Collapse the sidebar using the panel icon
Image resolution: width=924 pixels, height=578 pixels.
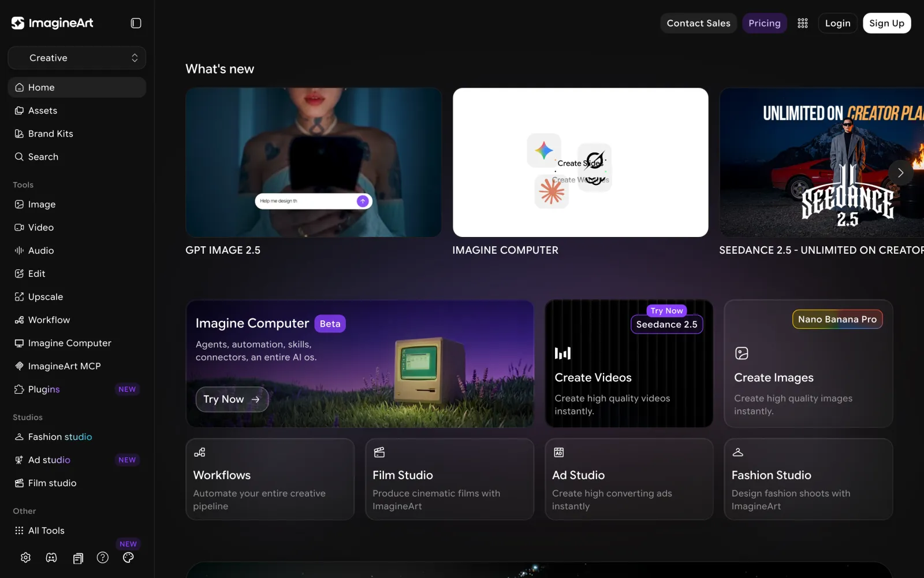[x=136, y=23]
